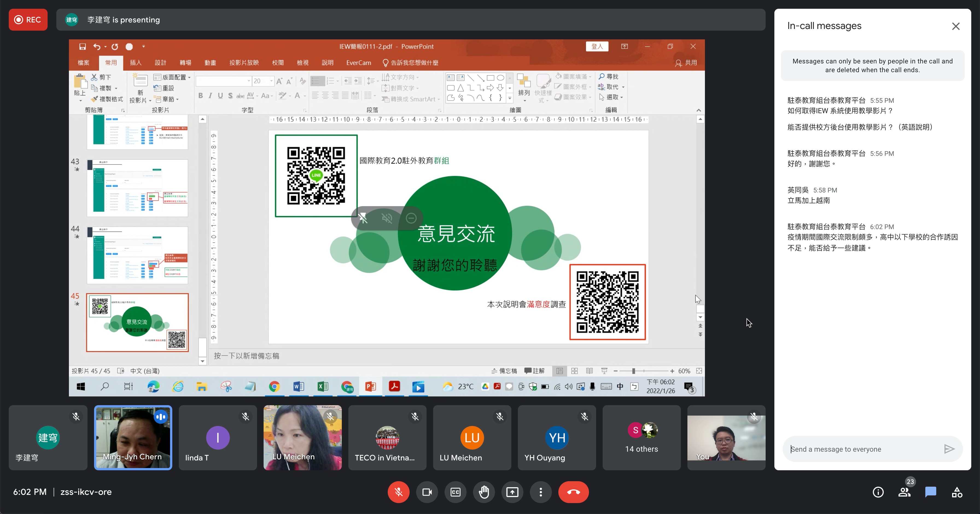Screen dimensions: 980x514
Task: Click the remove icon on the presentation overlay
Action: pyautogui.click(x=411, y=218)
